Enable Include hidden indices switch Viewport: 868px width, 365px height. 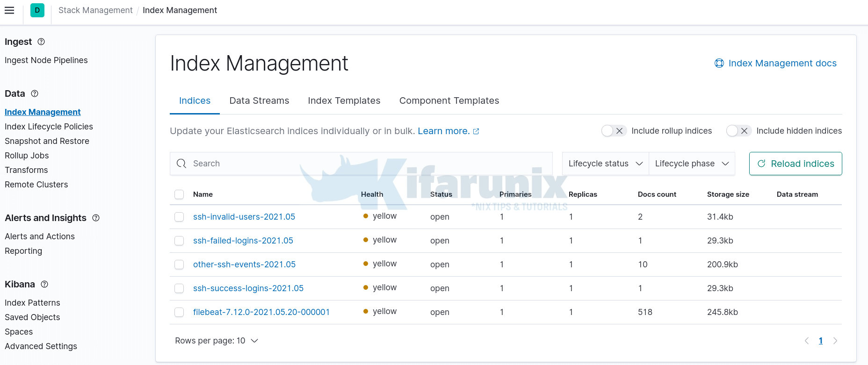[x=738, y=131]
